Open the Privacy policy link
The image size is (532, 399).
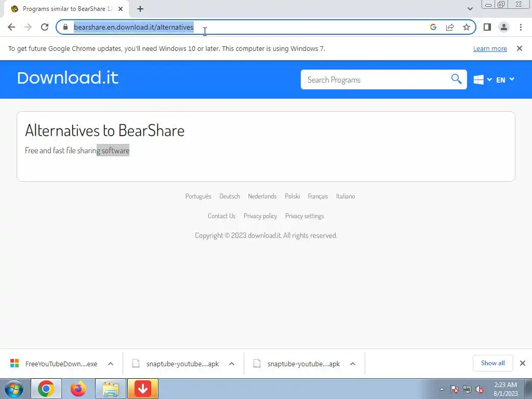coord(260,216)
